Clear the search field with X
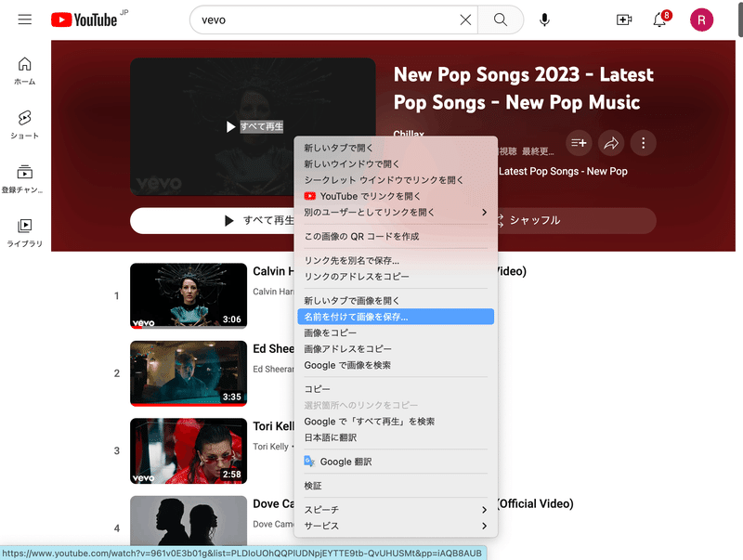The width and height of the screenshot is (743, 560). pos(465,20)
